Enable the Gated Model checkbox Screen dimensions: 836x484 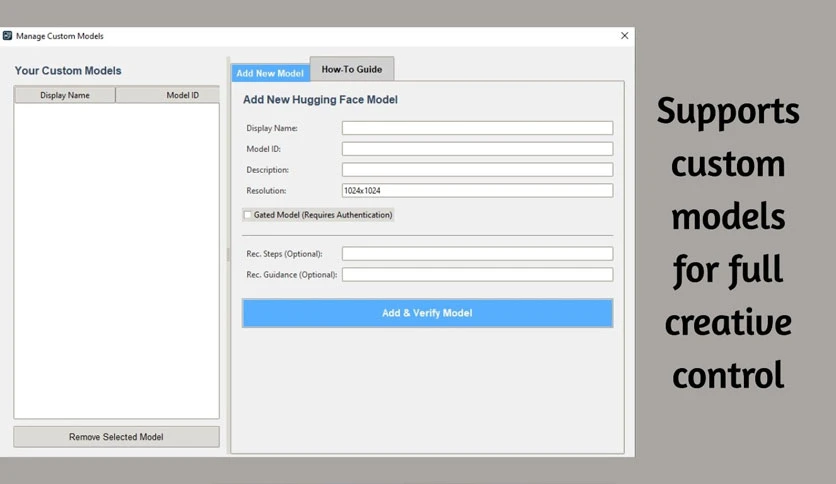pos(248,215)
